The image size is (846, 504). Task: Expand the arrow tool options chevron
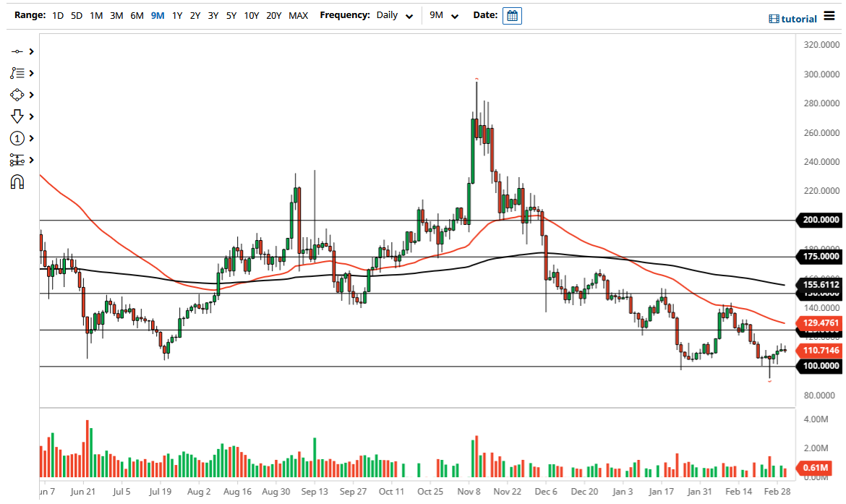[x=30, y=116]
